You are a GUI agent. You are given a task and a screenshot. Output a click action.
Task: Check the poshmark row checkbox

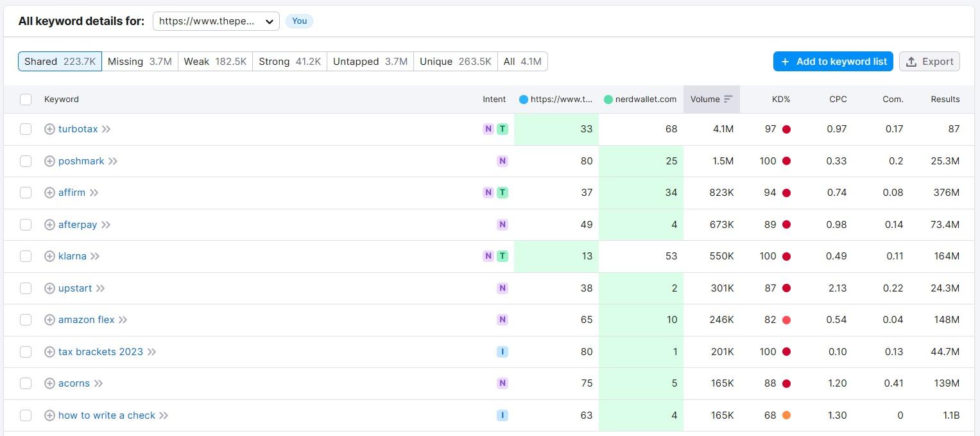[x=26, y=161]
